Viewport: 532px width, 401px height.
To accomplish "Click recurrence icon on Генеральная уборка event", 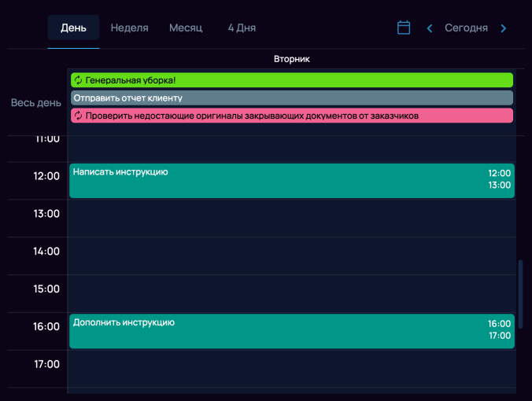I will pos(78,80).
